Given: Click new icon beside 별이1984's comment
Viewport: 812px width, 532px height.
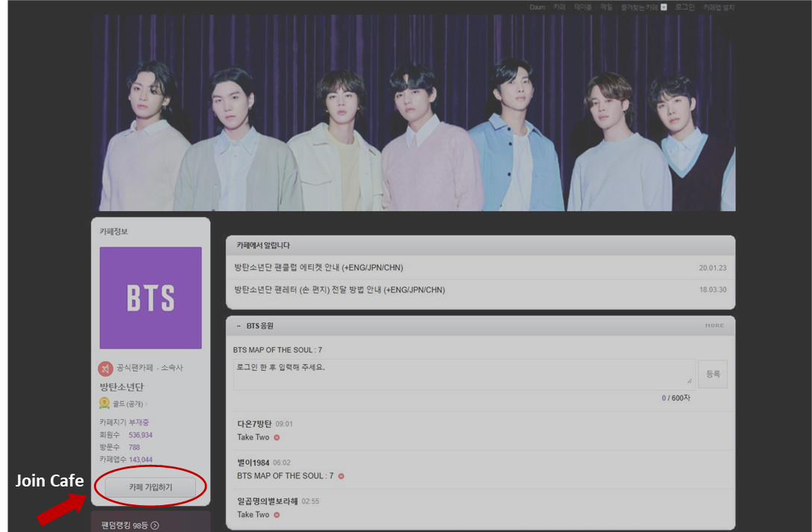Looking at the screenshot, I should 342,476.
